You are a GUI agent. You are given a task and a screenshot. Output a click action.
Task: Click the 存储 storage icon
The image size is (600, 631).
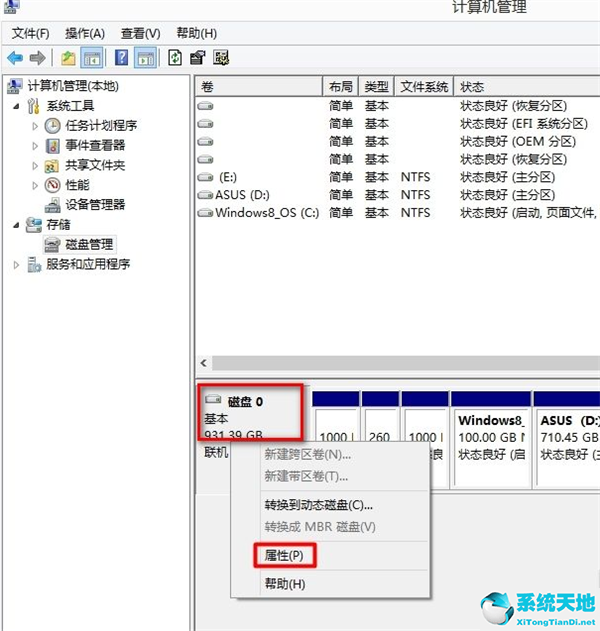(33, 225)
